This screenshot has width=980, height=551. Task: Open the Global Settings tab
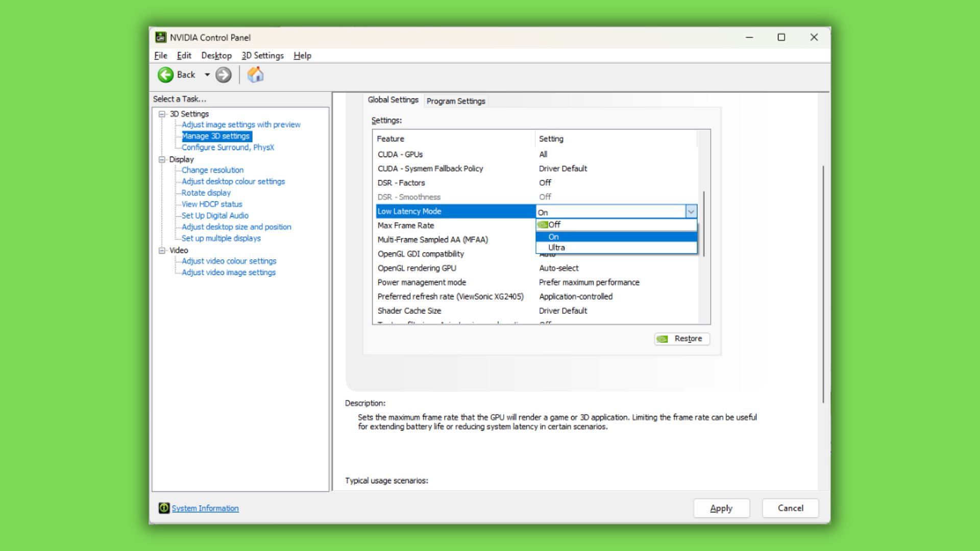(394, 99)
